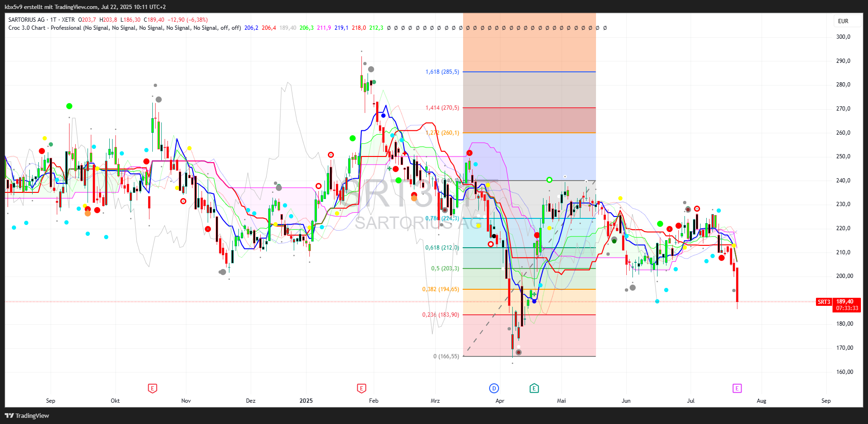The height and width of the screenshot is (424, 868).
Task: Click the current price label 189,40
Action: 845,302
